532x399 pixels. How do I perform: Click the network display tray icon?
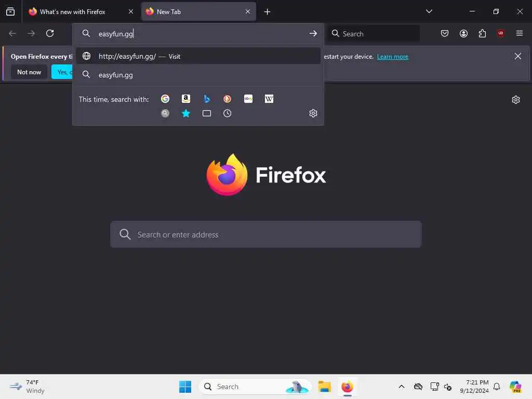(x=434, y=387)
